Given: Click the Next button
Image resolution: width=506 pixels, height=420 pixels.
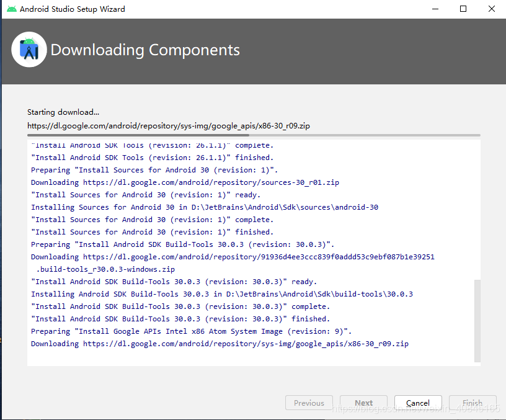Looking at the screenshot, I should 363,403.
